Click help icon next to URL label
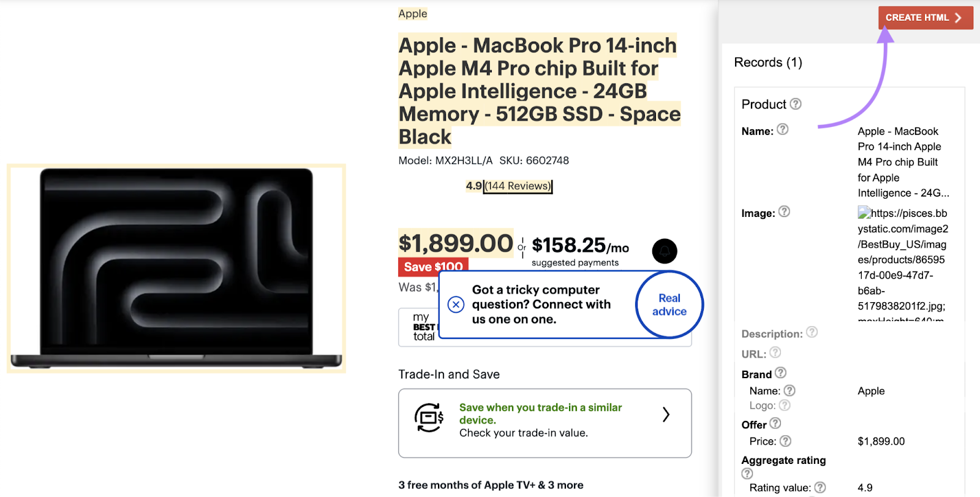Image resolution: width=980 pixels, height=497 pixels. [x=775, y=352]
